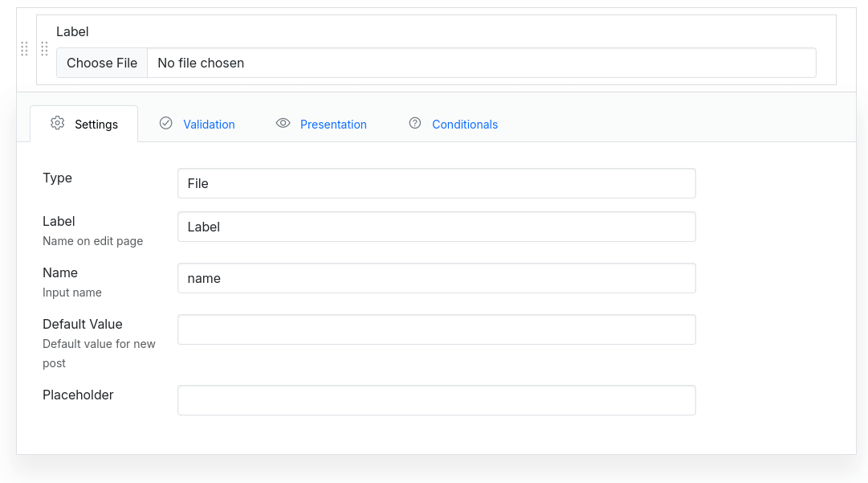Click the question mark icon beside Conditionals

415,124
